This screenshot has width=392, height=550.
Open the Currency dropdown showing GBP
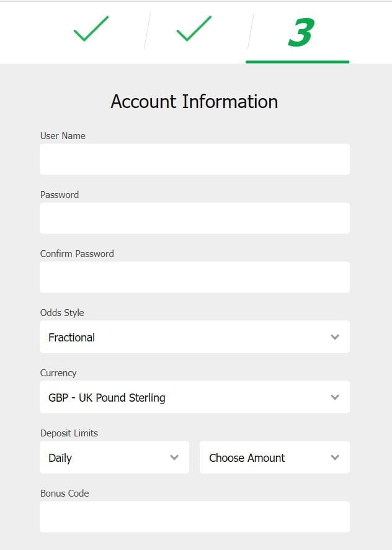pyautogui.click(x=186, y=397)
